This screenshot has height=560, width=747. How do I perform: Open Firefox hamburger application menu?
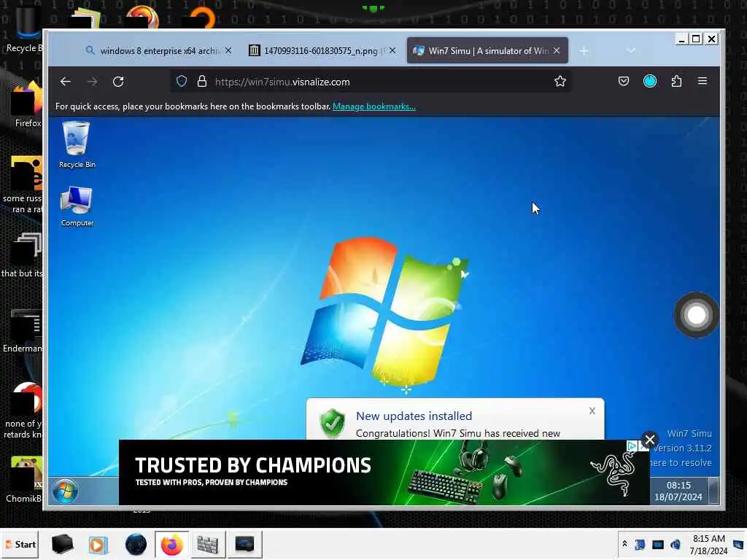(703, 82)
